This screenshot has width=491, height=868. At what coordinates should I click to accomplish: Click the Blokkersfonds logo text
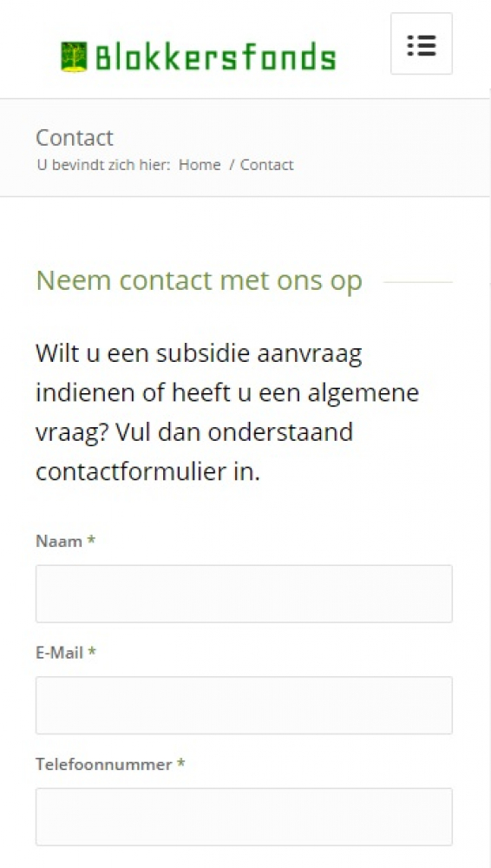click(x=216, y=57)
